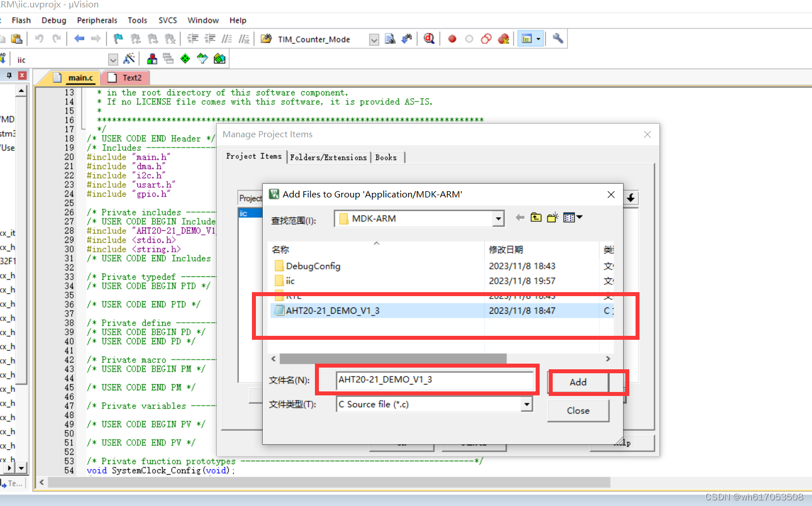
Task: Kill all breakpoints icon with yellow X
Action: coord(503,39)
